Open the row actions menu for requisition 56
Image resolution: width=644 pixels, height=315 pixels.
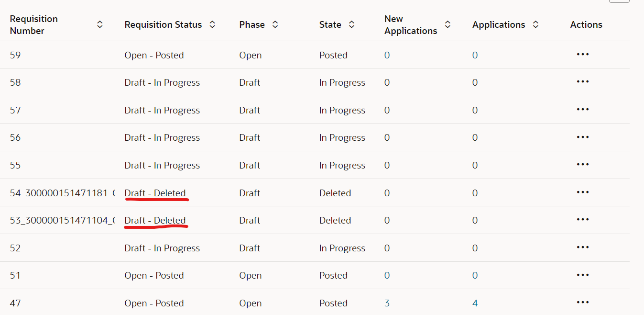coord(582,137)
